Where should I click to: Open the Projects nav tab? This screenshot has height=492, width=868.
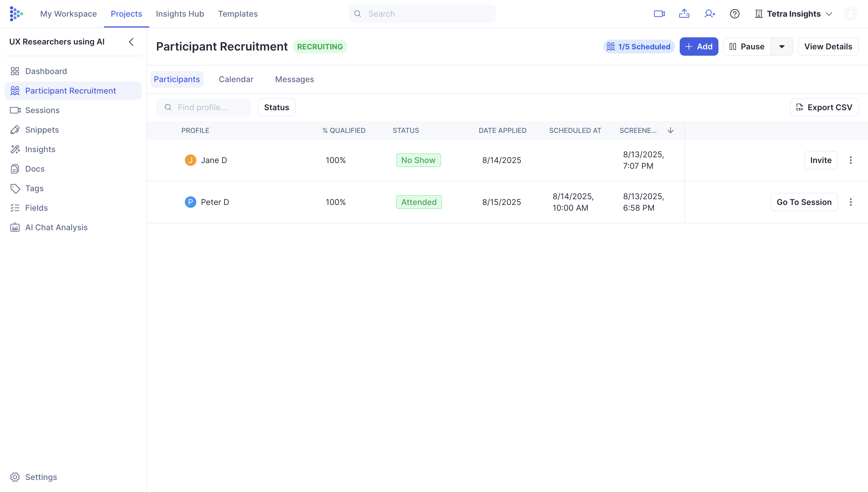tap(126, 14)
